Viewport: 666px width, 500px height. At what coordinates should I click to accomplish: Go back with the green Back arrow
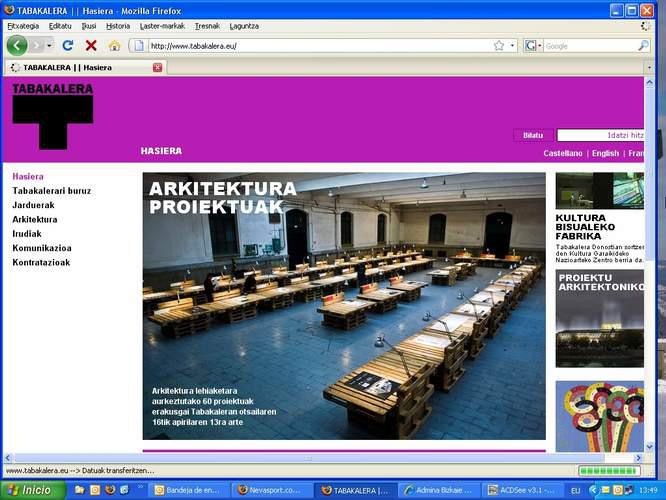pyautogui.click(x=17, y=45)
